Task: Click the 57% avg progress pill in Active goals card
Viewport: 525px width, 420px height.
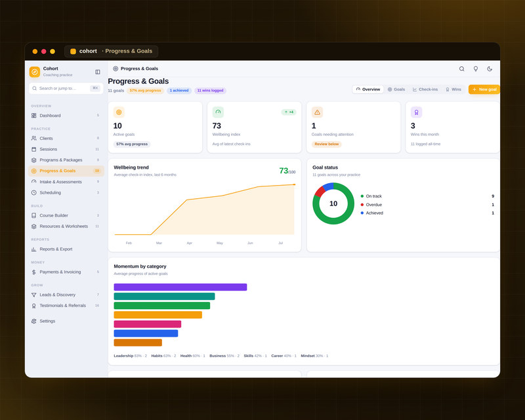Action: point(132,144)
